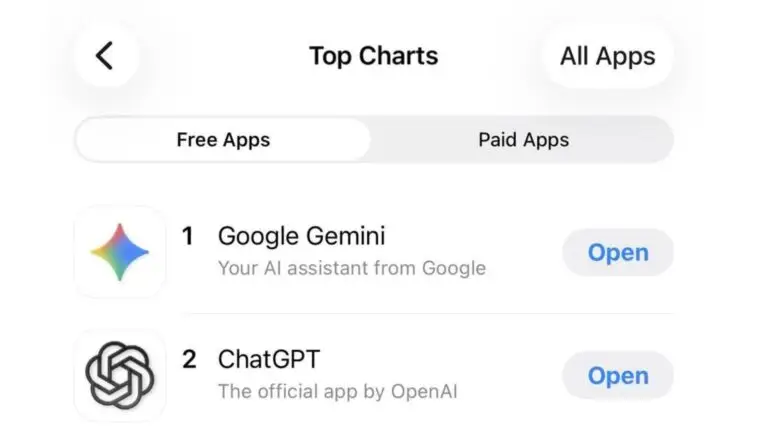
Task: Click the Top Charts page heading
Action: pos(373,56)
